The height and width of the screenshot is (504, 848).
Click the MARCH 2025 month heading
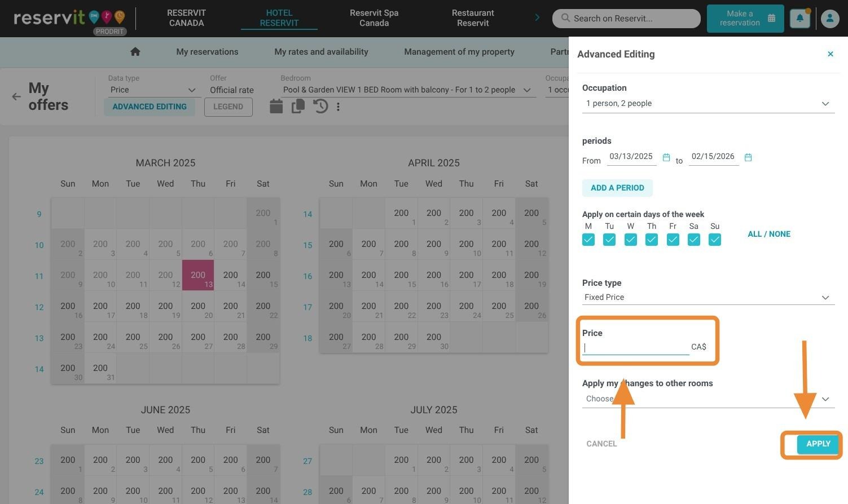[165, 163]
